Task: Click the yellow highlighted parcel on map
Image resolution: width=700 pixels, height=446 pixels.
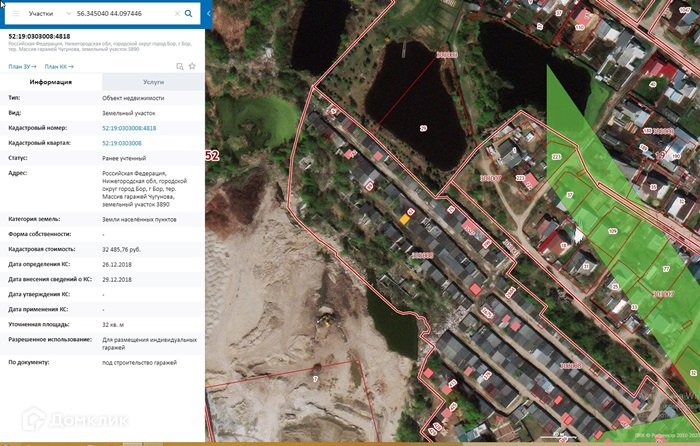Action: [404, 219]
